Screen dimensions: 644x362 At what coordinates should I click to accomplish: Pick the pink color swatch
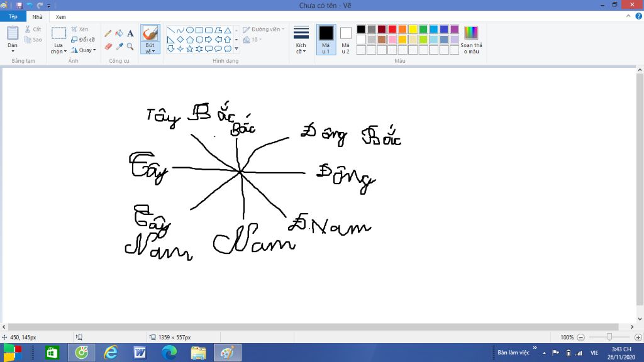tap(392, 40)
